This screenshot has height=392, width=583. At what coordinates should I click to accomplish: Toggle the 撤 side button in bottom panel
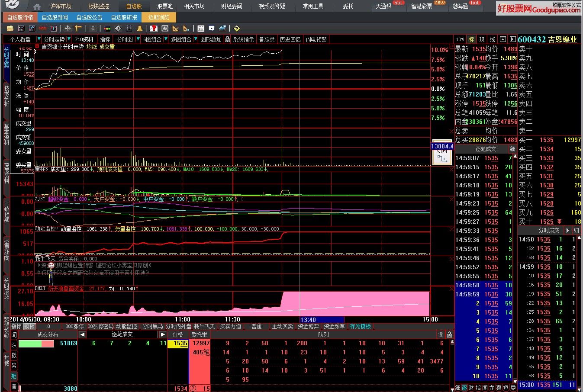[x=14, y=355]
